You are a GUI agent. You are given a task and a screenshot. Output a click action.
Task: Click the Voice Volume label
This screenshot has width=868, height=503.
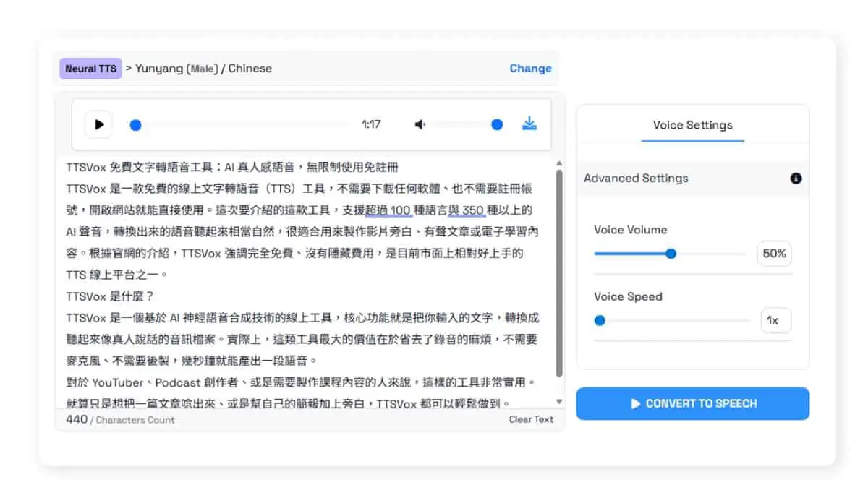pyautogui.click(x=630, y=230)
